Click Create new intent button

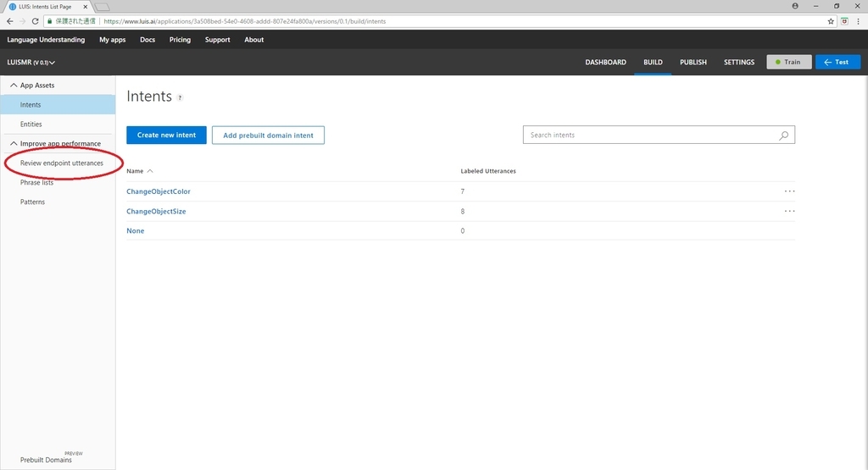coord(166,135)
